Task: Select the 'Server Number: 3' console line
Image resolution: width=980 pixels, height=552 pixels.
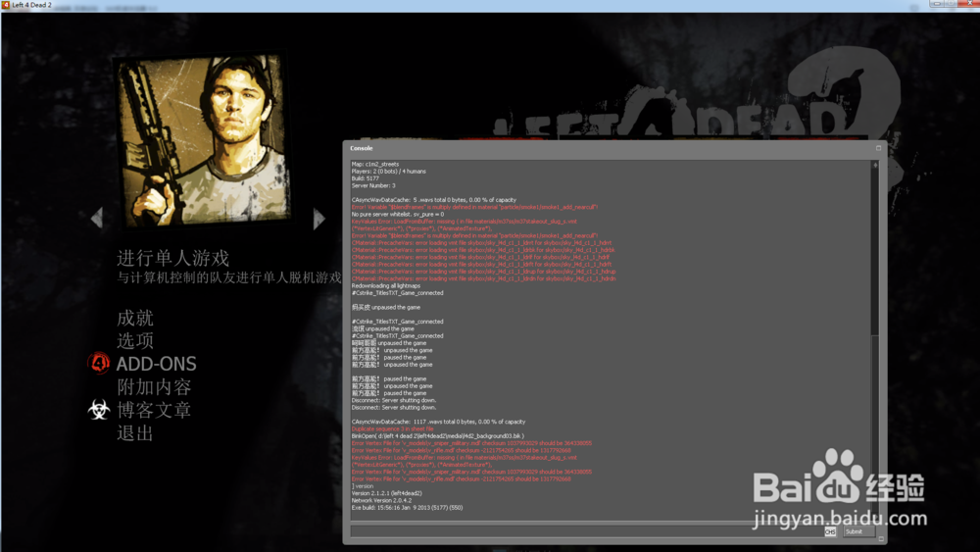Action: pyautogui.click(x=373, y=185)
